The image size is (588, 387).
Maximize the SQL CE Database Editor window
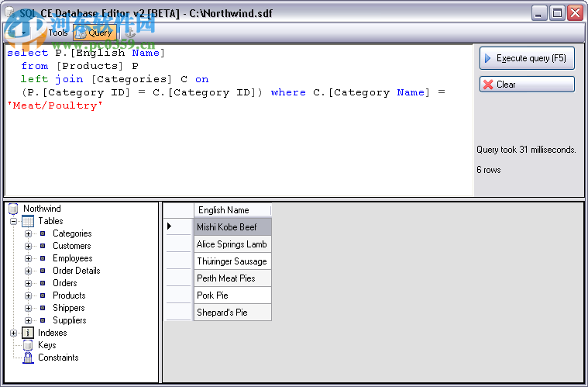[557, 13]
